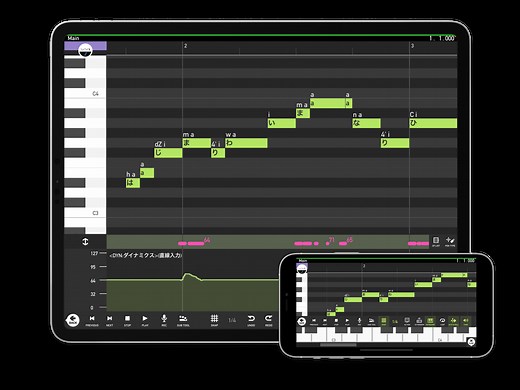The width and height of the screenshot is (520, 390).
Task: Tap the Loop icon on phone toolbar
Action: click(x=442, y=321)
